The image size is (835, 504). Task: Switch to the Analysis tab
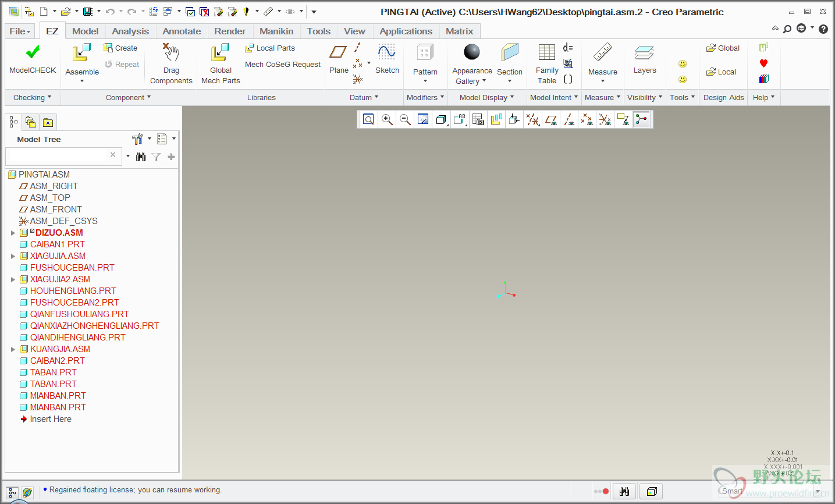pos(130,31)
